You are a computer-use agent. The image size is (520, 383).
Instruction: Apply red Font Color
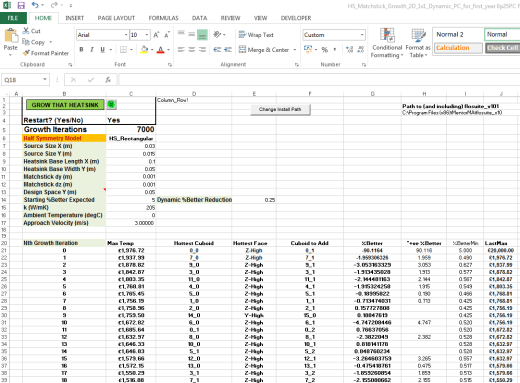click(160, 50)
